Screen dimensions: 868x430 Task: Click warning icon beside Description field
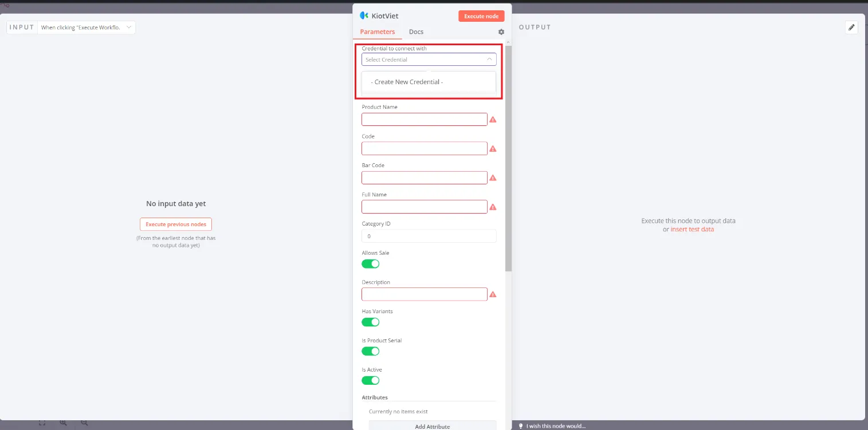[x=492, y=294]
